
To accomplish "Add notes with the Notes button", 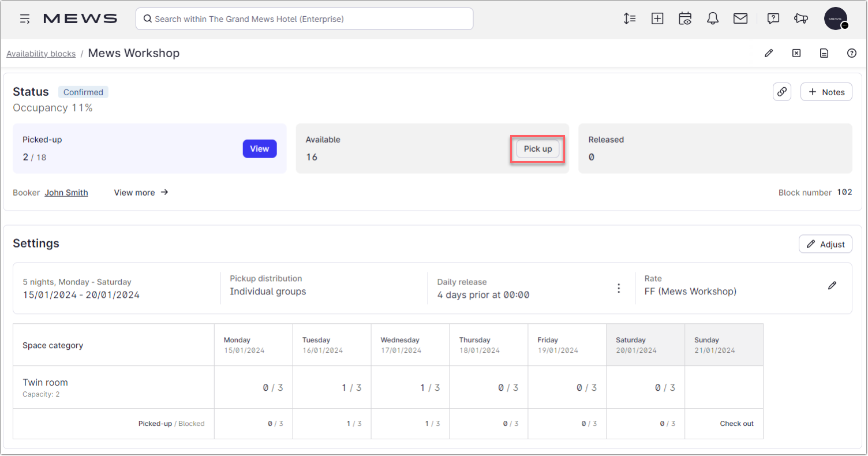I will click(826, 92).
